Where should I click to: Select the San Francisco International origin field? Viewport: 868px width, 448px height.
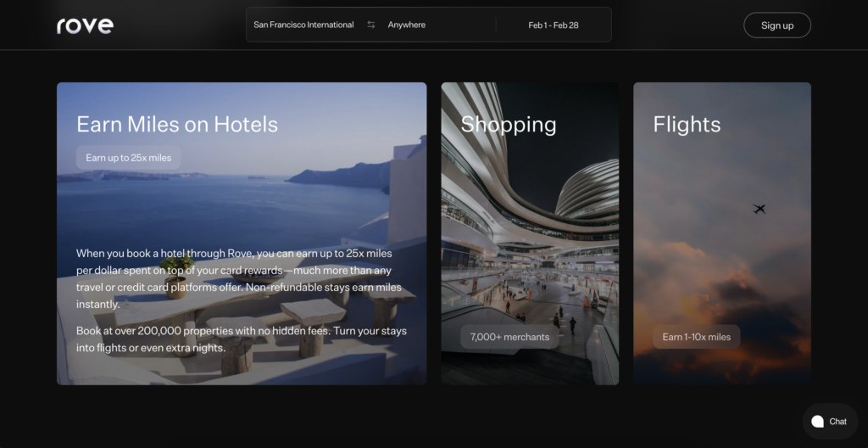(x=303, y=25)
